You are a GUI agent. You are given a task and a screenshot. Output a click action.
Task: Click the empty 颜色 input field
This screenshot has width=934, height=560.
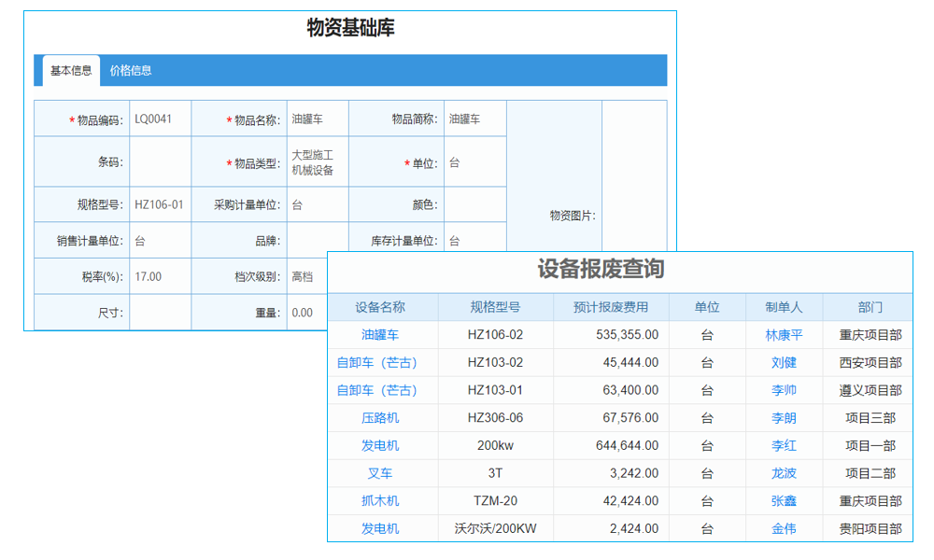(x=474, y=203)
